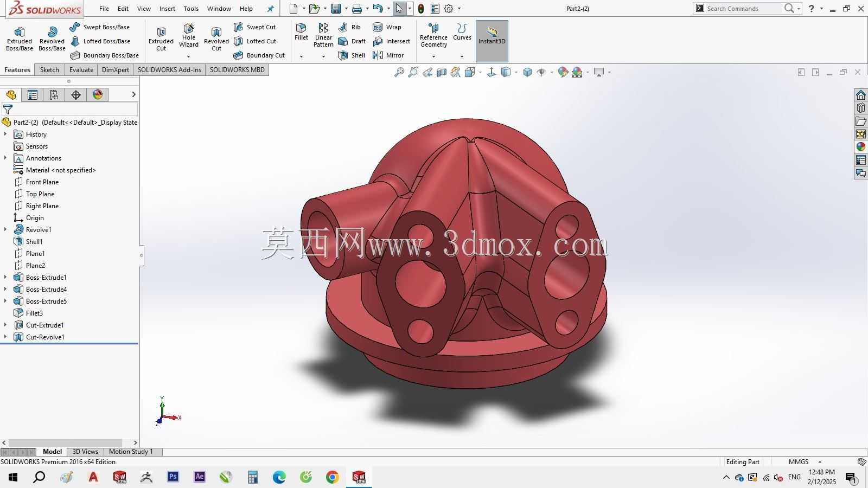
Task: Open the Curves tool
Action: coord(462,32)
